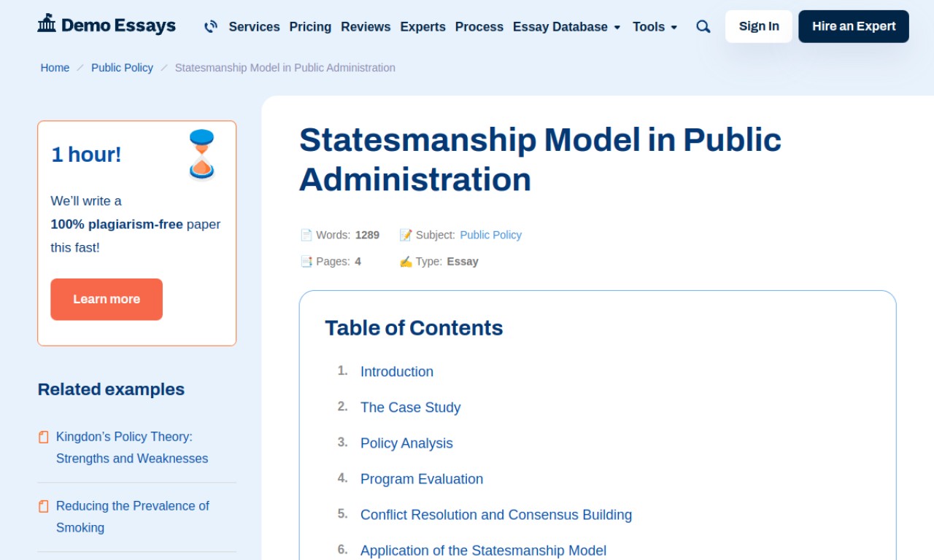Click the Learn more button
Image resolution: width=934 pixels, height=560 pixels.
click(107, 299)
